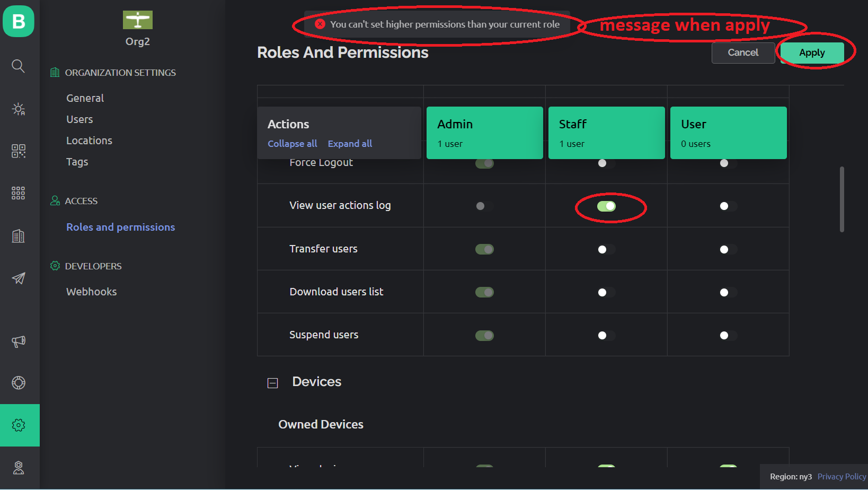Click the Org2 airplane logo thumbnail
Viewport: 868px width, 490px height.
(138, 20)
